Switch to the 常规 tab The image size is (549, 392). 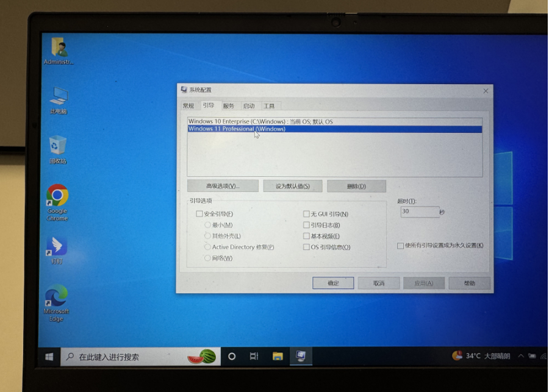click(188, 105)
